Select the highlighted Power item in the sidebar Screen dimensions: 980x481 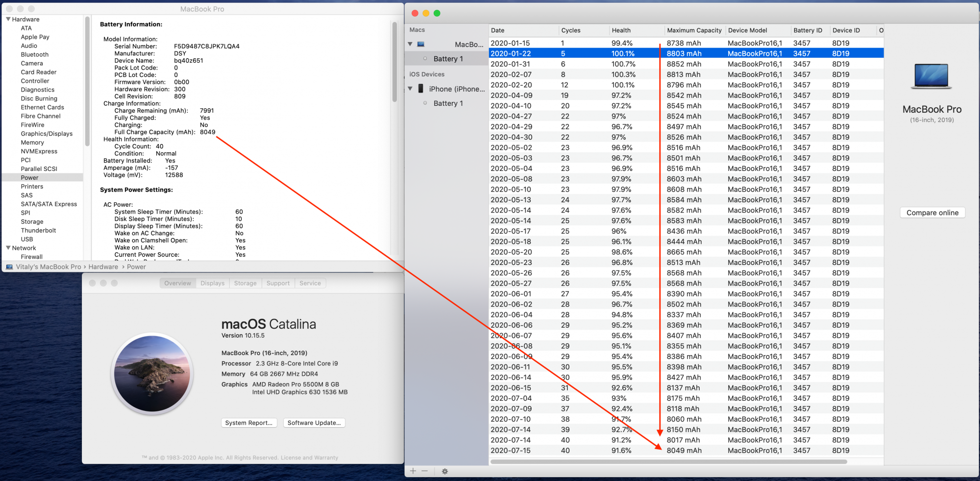point(43,178)
